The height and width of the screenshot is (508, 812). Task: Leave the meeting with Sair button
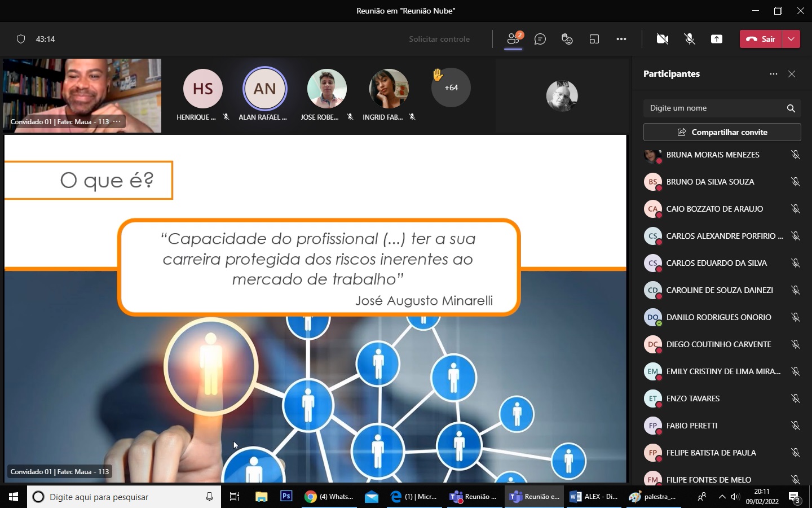(x=761, y=39)
